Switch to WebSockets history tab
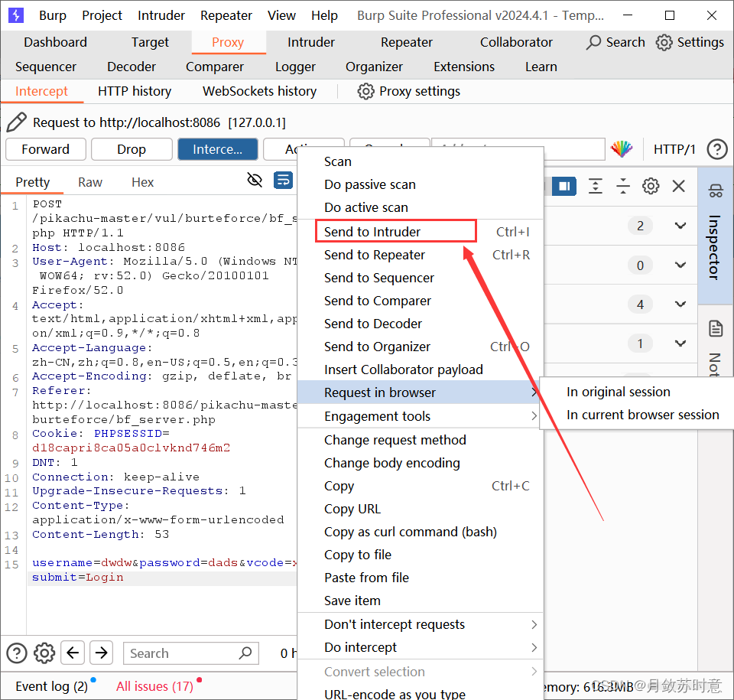This screenshot has height=700, width=734. coord(259,91)
